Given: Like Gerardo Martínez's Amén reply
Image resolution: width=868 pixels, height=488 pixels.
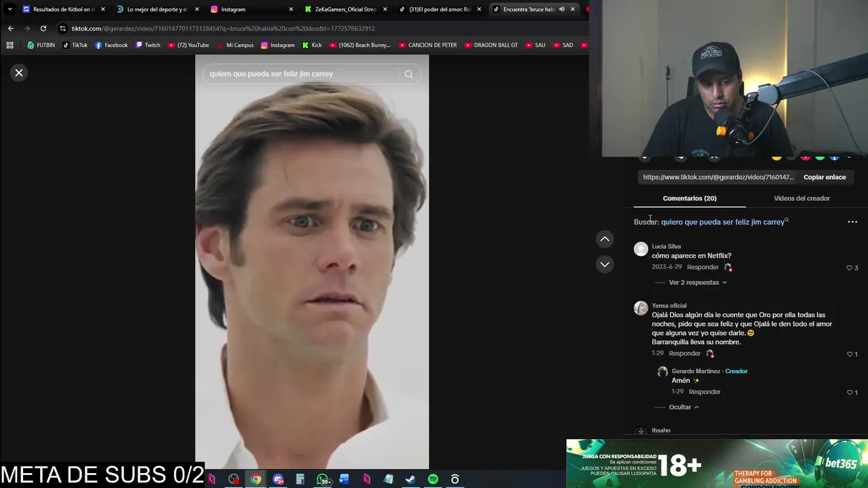Looking at the screenshot, I should (849, 392).
